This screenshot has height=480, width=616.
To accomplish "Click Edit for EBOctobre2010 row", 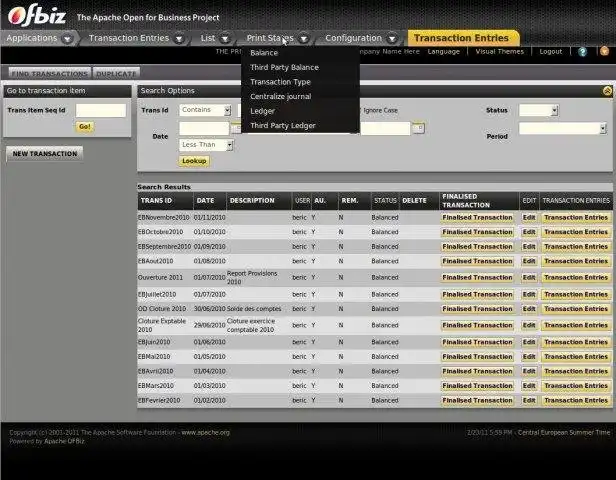I will 529,232.
